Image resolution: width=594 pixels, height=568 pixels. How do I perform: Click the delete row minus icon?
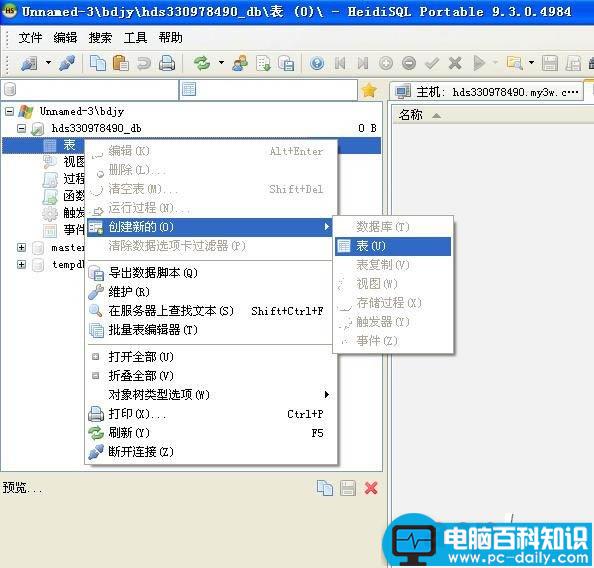pyautogui.click(x=409, y=63)
